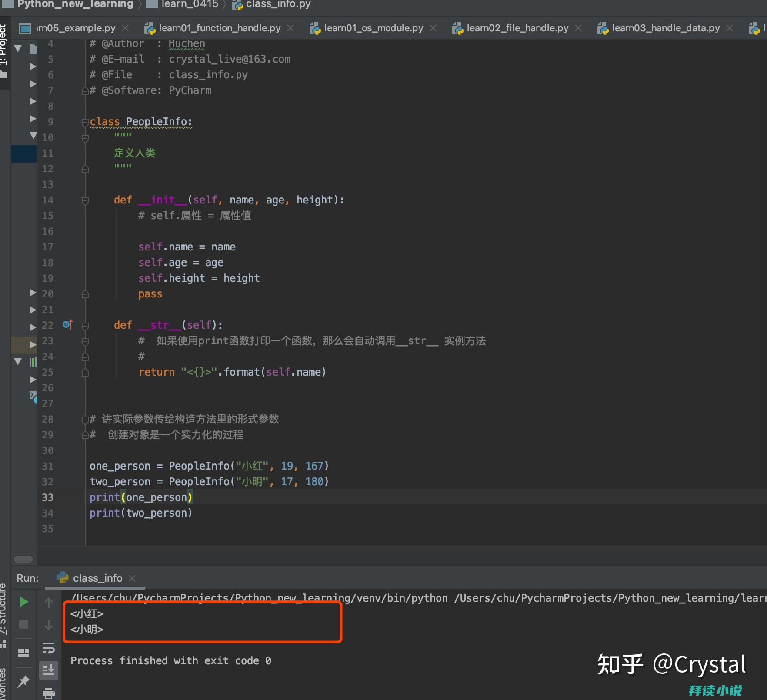Click the 定义人类 docstring text
767x700 pixels.
click(135, 153)
